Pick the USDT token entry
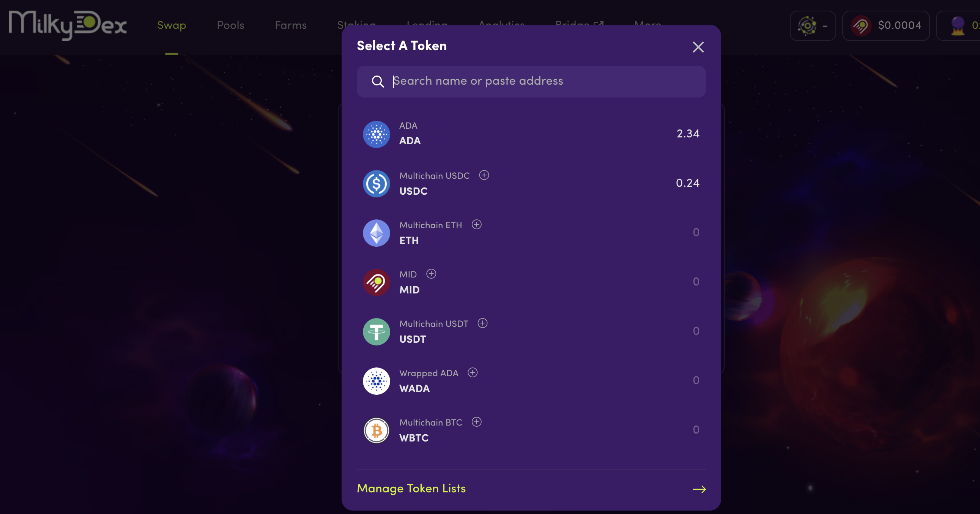This screenshot has height=514, width=980. (x=531, y=331)
